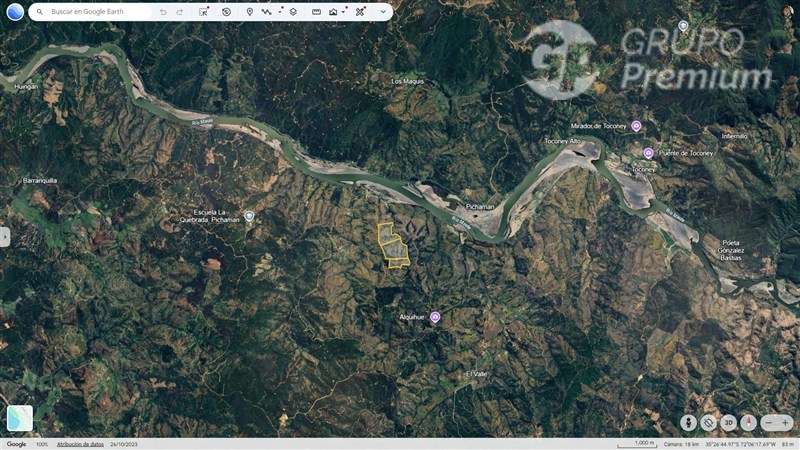
Task: Click the search magnifier icon
Action: [x=39, y=12]
